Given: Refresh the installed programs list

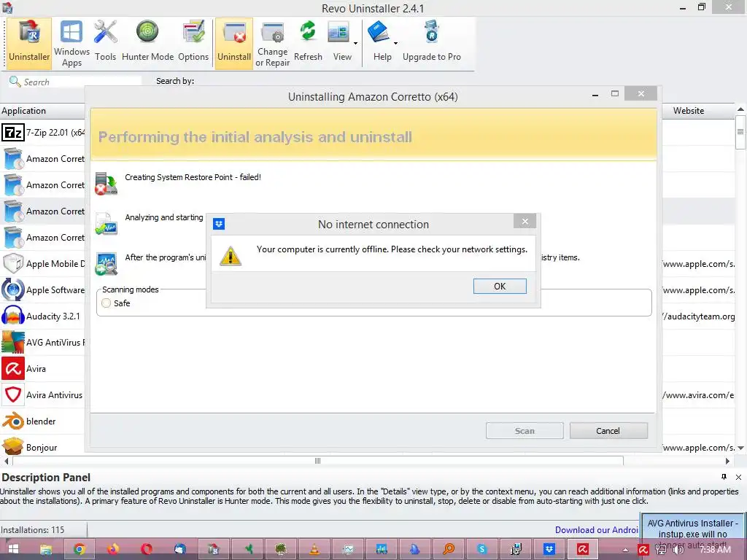Looking at the screenshot, I should (x=308, y=43).
